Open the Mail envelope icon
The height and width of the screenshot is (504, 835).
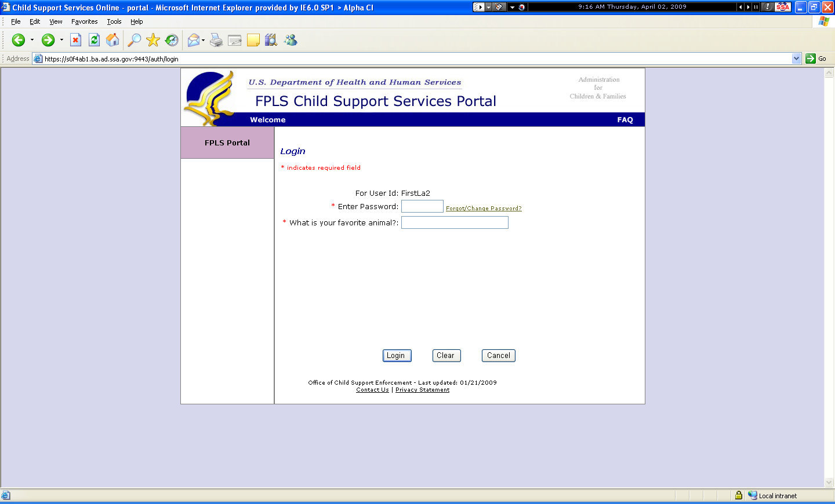(x=194, y=40)
